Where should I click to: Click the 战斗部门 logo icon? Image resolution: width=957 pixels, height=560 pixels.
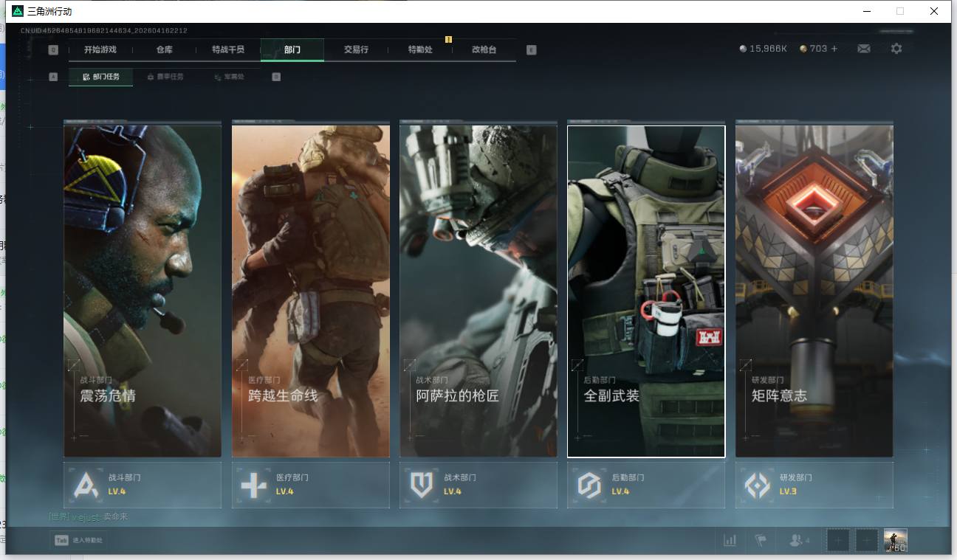pyautogui.click(x=86, y=485)
